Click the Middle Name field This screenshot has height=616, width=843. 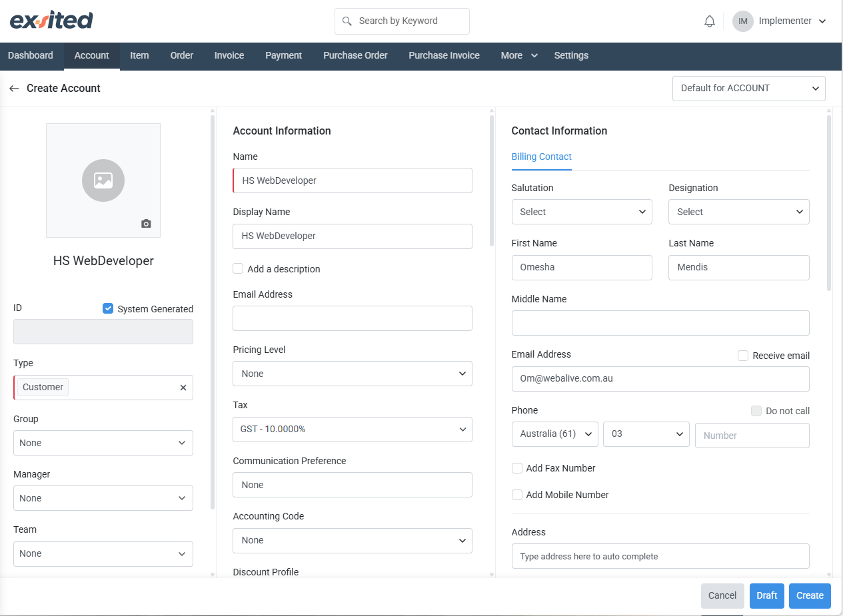(x=660, y=323)
